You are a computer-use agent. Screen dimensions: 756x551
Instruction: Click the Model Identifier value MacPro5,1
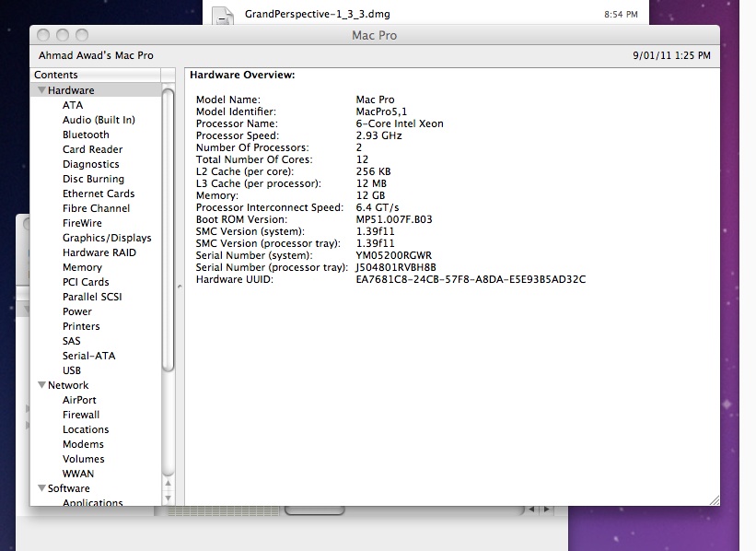pos(381,111)
